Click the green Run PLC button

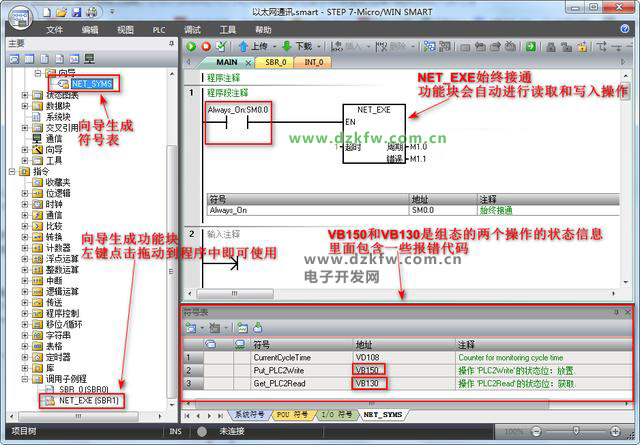pos(192,46)
